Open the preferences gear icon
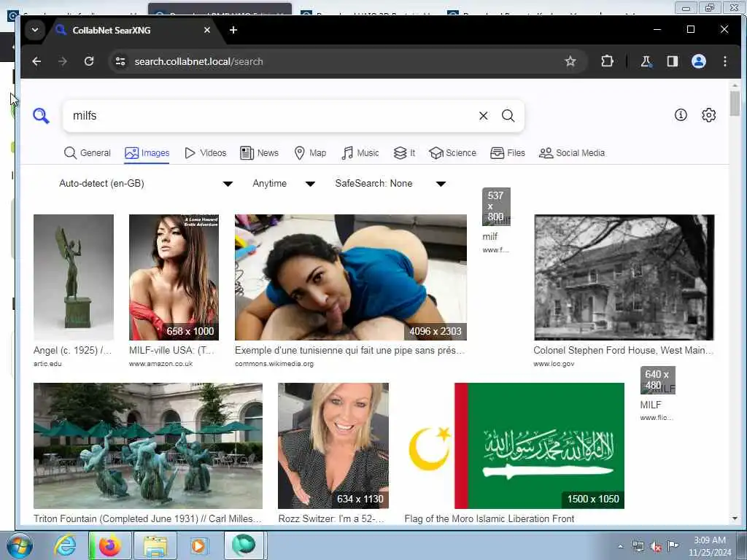747x560 pixels. click(x=708, y=114)
